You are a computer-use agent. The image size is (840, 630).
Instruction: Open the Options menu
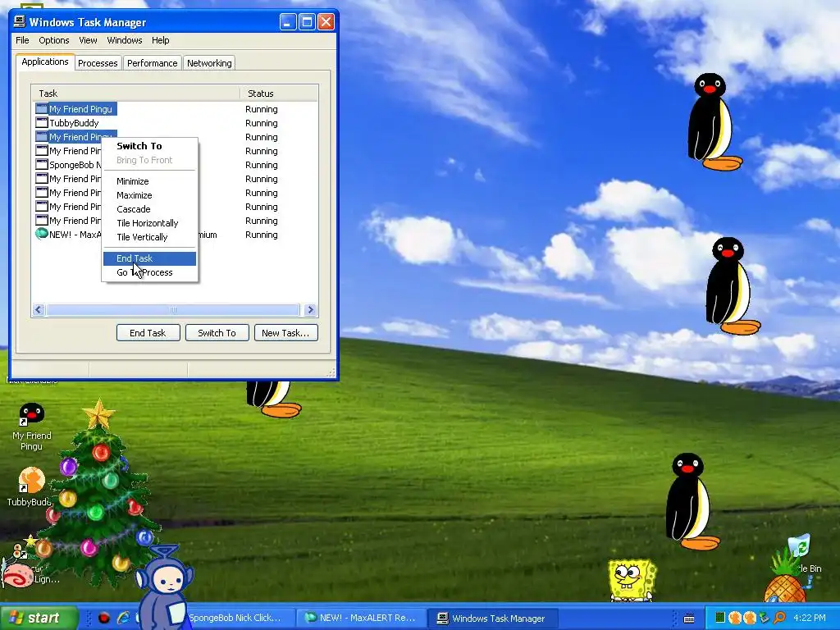coord(53,40)
